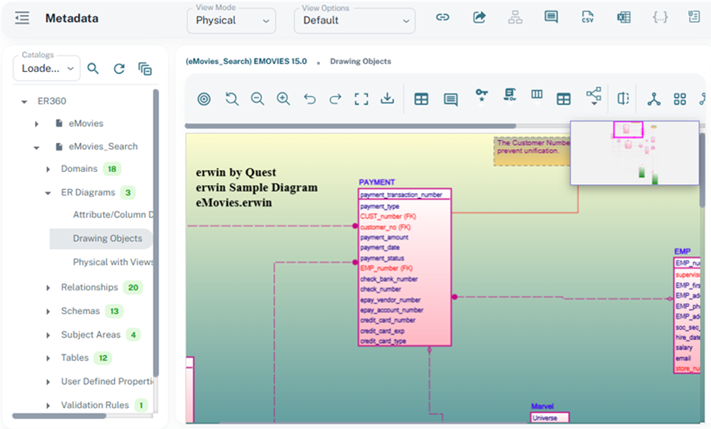Viewport: 711px width, 429px height.
Task: Reset zoom with the magnifier-reset icon
Action: (232, 98)
